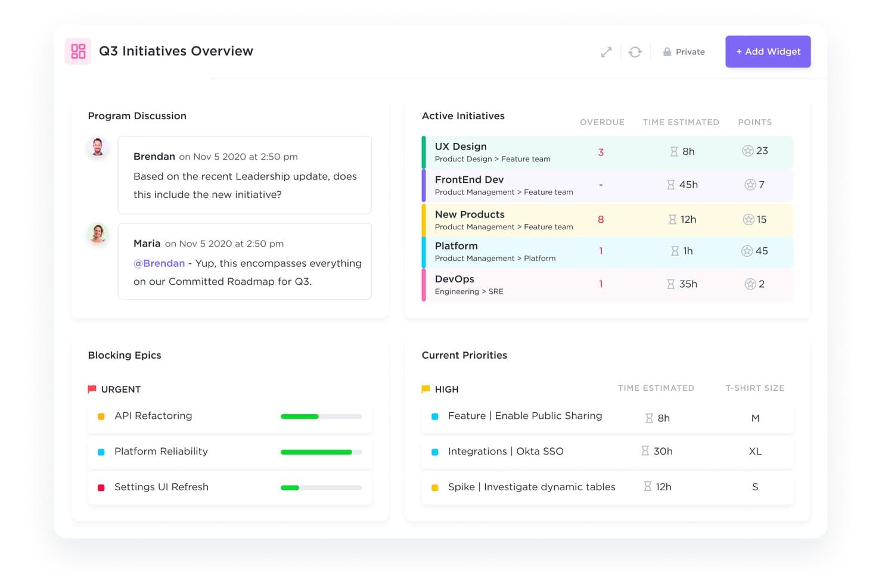The height and width of the screenshot is (588, 882).
Task: Click points star icon beside 23
Action: (747, 151)
